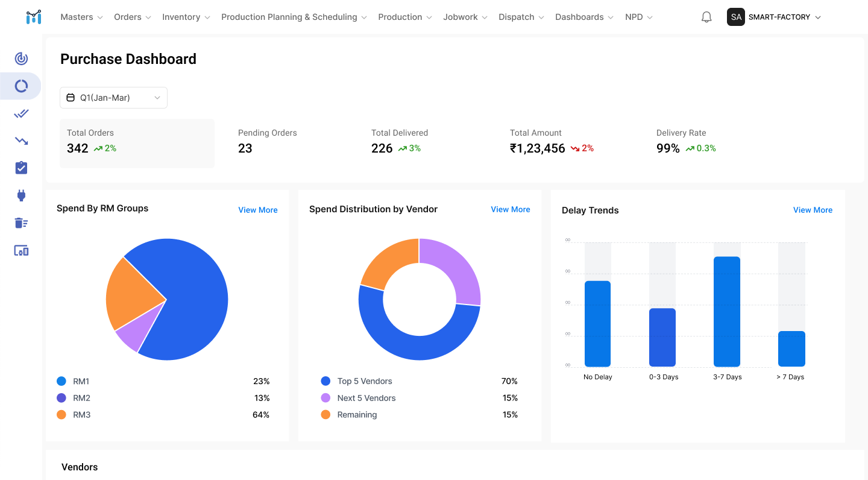This screenshot has width=868, height=480.
Task: Open the Inventory menu
Action: click(x=186, y=17)
